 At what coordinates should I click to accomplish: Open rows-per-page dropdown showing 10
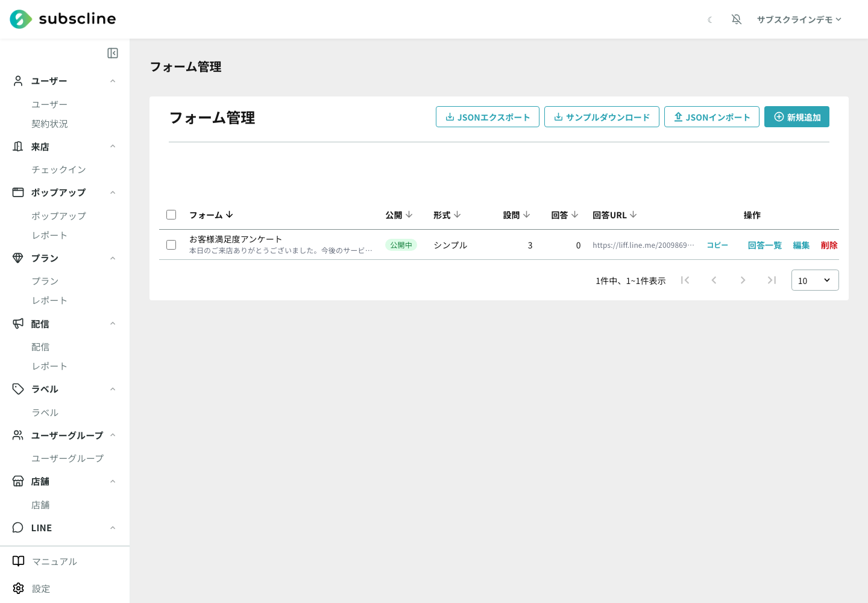click(815, 280)
